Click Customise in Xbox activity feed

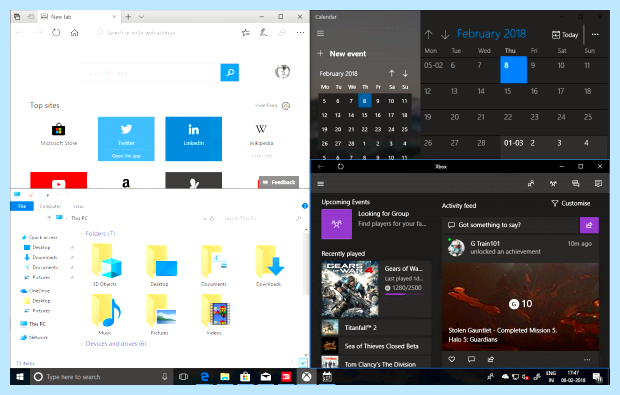pos(571,203)
